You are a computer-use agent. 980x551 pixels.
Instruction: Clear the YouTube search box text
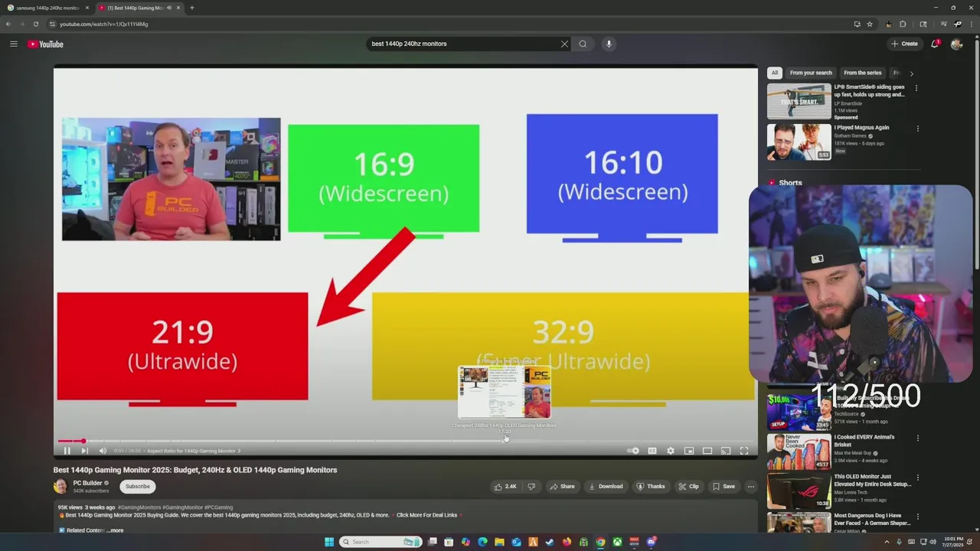click(x=564, y=44)
